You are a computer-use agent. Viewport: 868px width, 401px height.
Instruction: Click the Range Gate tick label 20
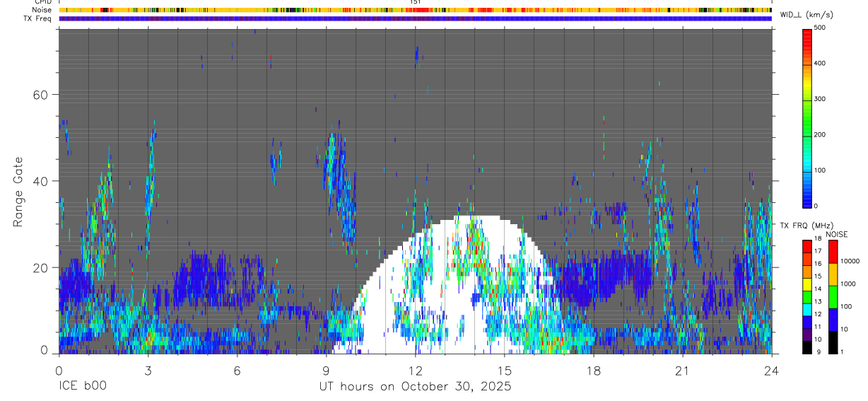click(40, 267)
